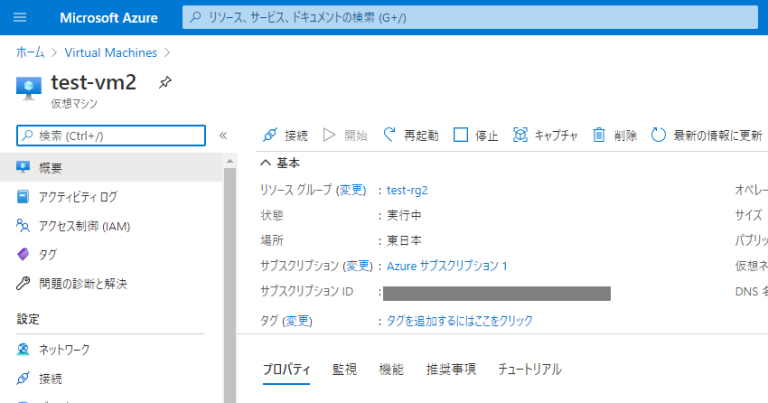The width and height of the screenshot is (768, 403).
Task: Collapse the sidebar with double chevron
Action: click(x=223, y=136)
